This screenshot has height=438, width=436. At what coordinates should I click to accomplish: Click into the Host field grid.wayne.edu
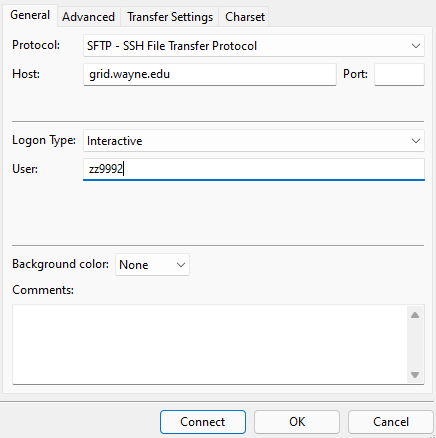pyautogui.click(x=210, y=74)
